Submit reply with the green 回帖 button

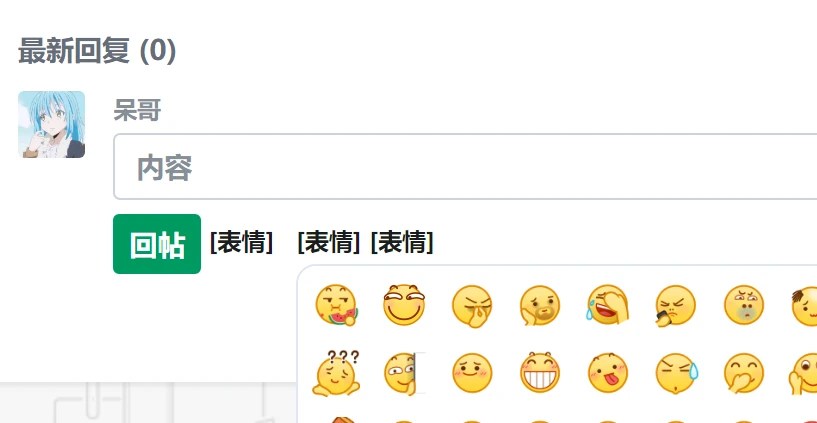tap(157, 244)
